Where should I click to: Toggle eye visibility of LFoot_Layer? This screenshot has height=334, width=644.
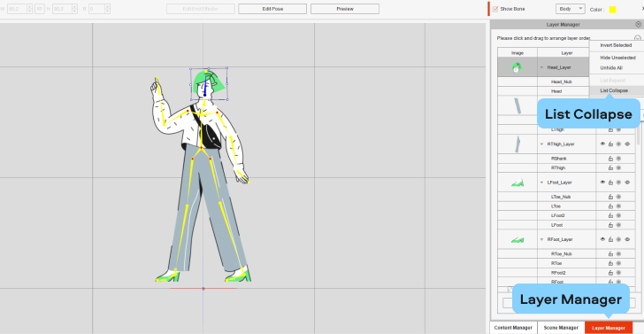click(602, 183)
